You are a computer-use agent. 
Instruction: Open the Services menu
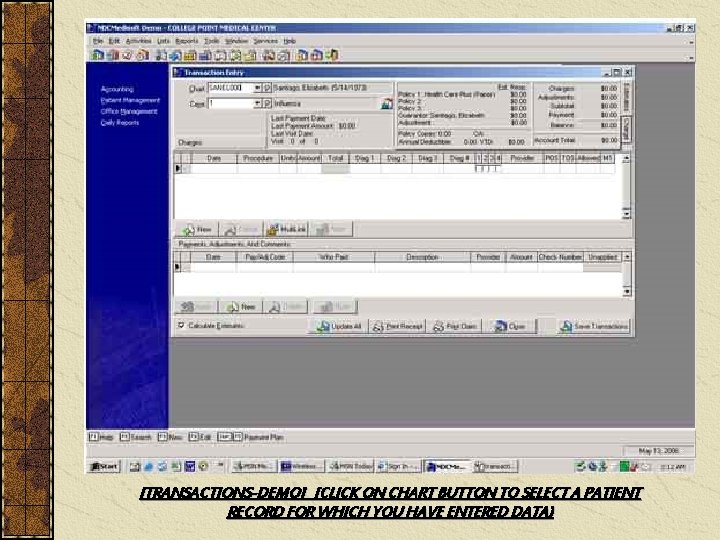(266, 41)
